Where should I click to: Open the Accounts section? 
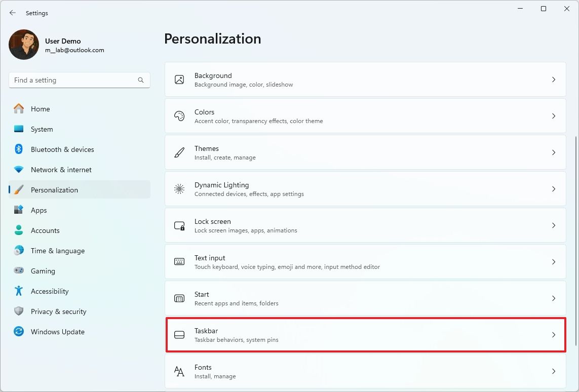point(46,230)
